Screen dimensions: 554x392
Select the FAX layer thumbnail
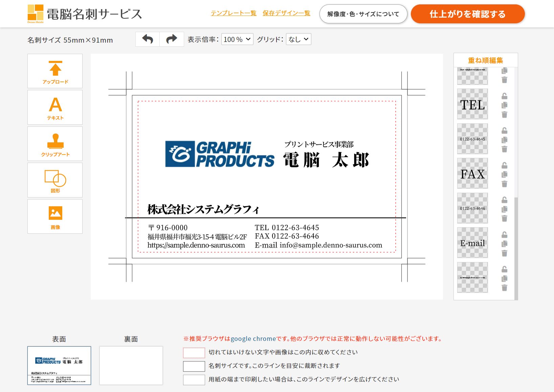point(472,173)
